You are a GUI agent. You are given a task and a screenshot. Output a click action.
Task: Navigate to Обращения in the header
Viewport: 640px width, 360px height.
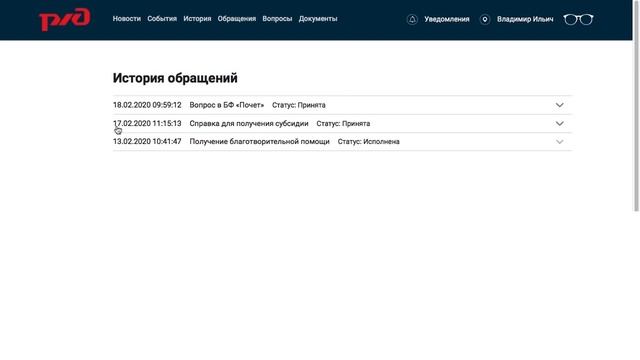click(x=237, y=19)
